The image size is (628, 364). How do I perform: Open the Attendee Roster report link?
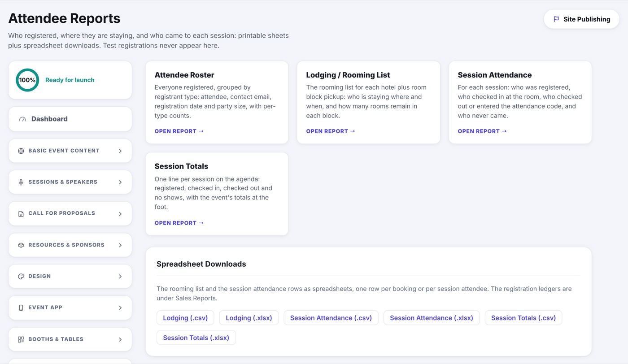click(x=179, y=131)
